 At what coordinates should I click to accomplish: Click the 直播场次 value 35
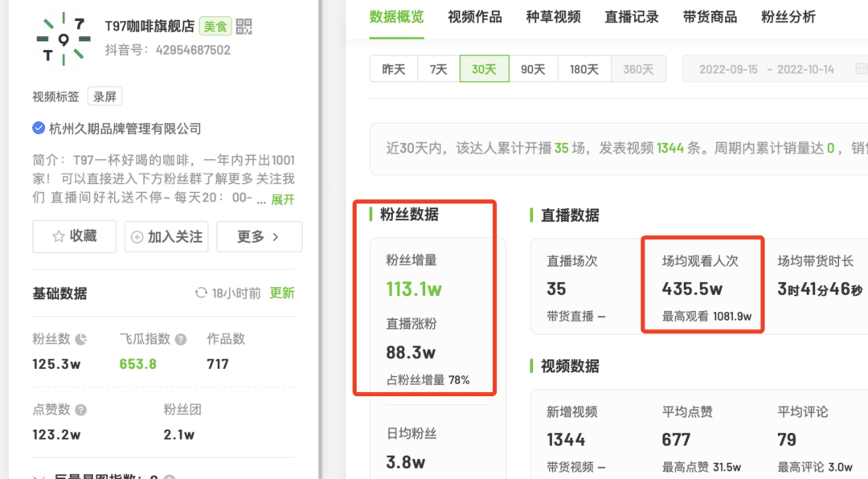coord(556,289)
